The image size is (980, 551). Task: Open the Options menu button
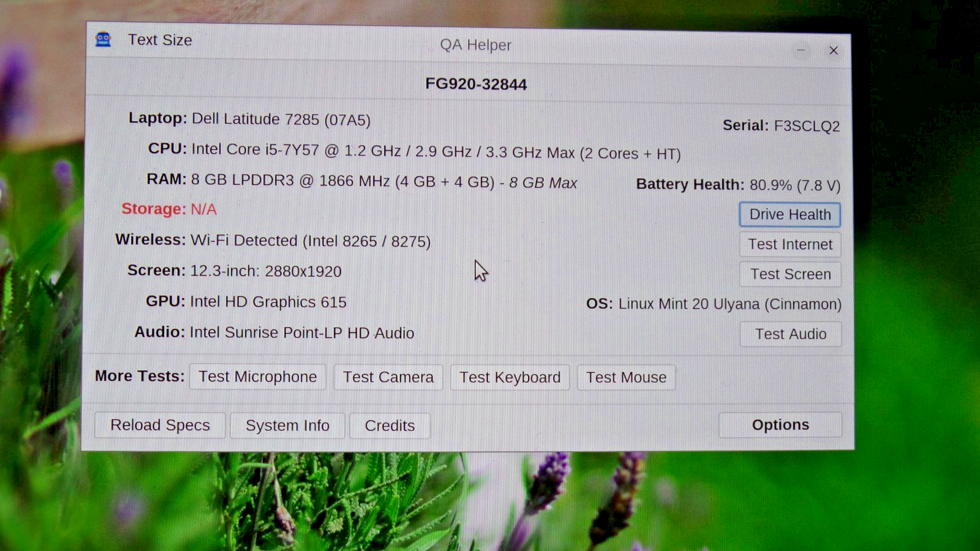780,425
